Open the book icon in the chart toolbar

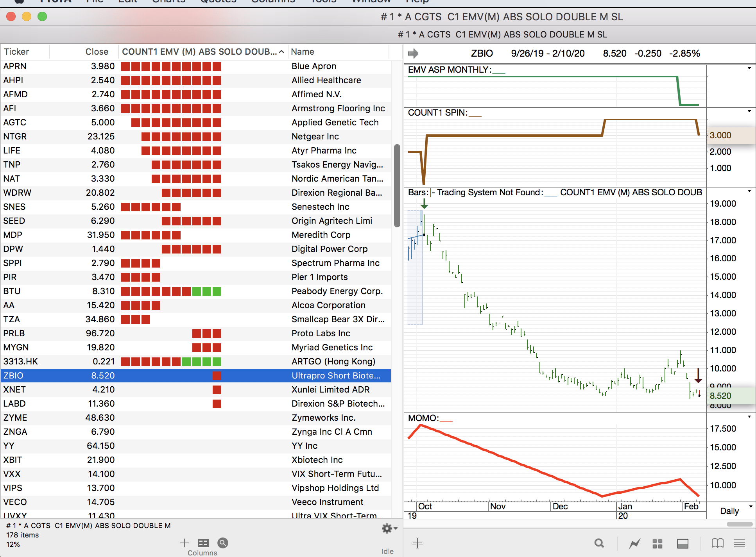[x=717, y=543]
